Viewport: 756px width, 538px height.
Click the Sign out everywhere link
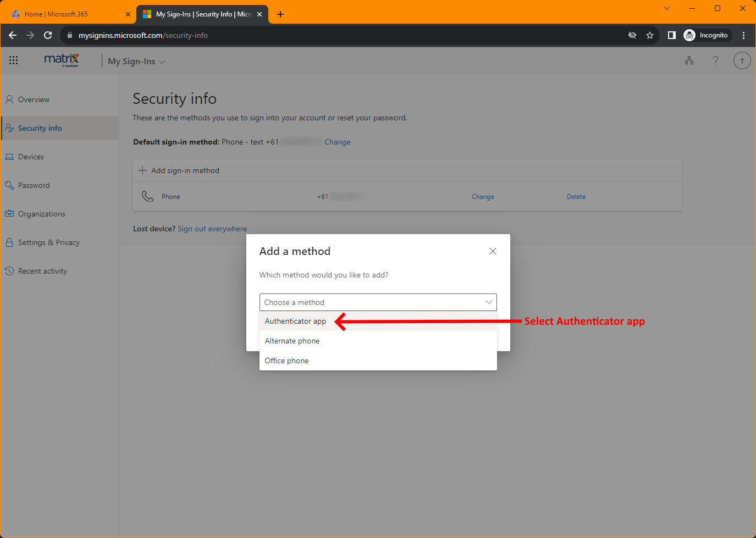212,229
